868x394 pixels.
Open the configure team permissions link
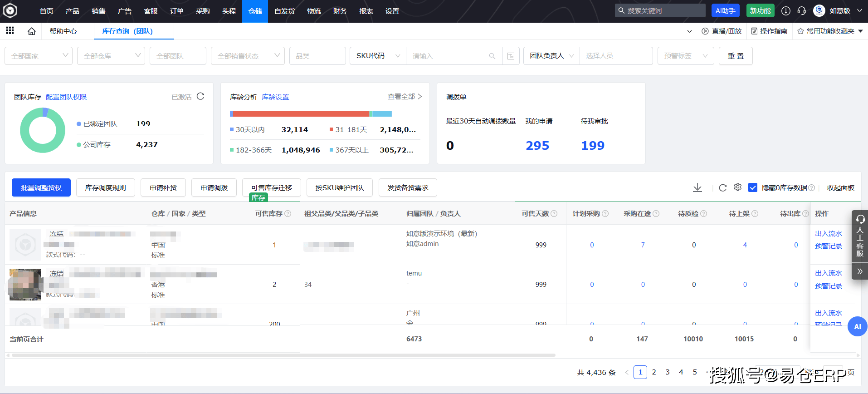coord(66,97)
